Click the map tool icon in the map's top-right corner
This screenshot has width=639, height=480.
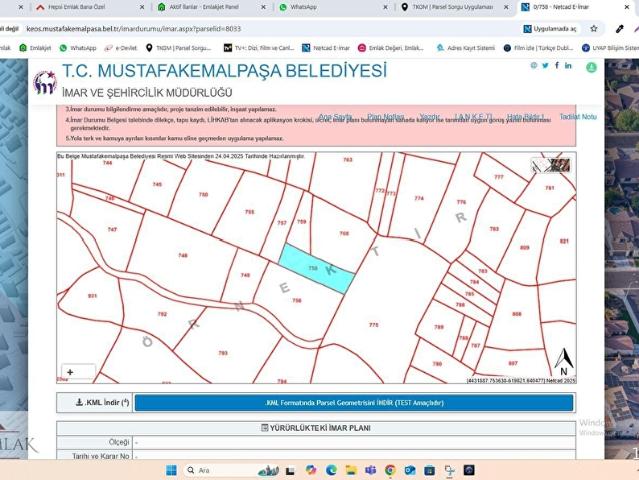[553, 167]
